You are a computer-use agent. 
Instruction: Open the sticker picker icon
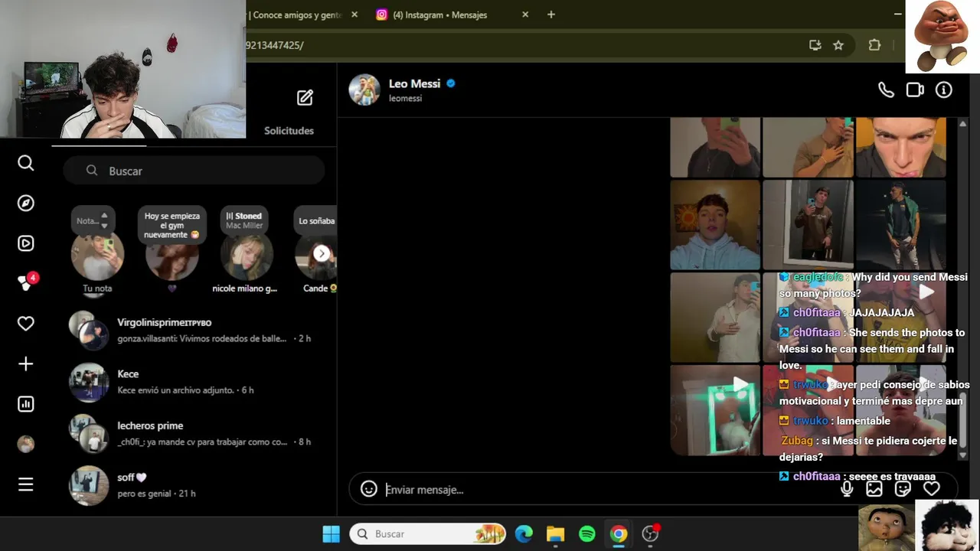point(903,489)
